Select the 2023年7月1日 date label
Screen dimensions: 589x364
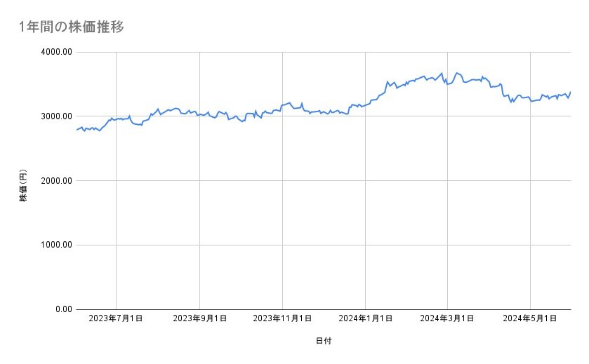coord(117,318)
